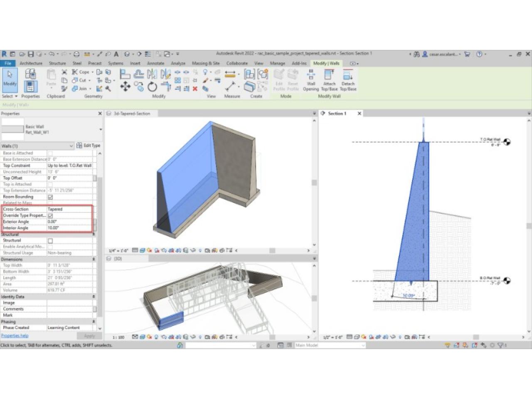This screenshot has width=532, height=399.
Task: Open the Main Model design options dropdown
Action: pos(330,345)
